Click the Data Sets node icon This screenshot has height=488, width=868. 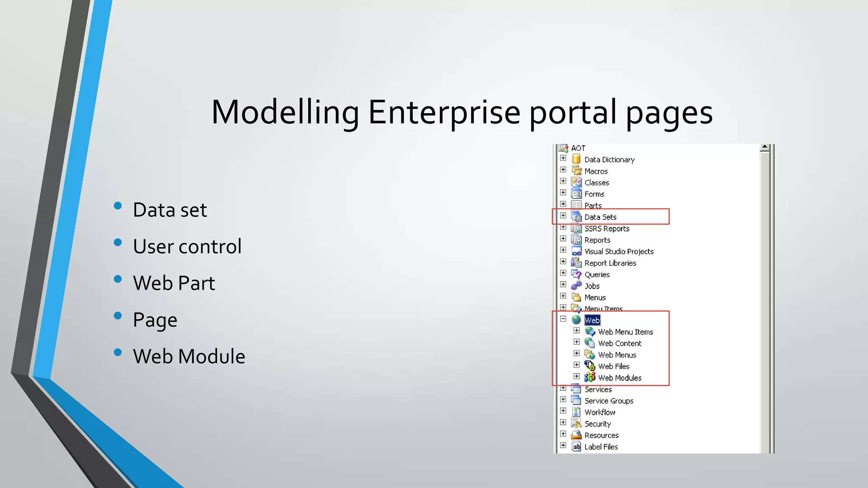[x=576, y=216]
